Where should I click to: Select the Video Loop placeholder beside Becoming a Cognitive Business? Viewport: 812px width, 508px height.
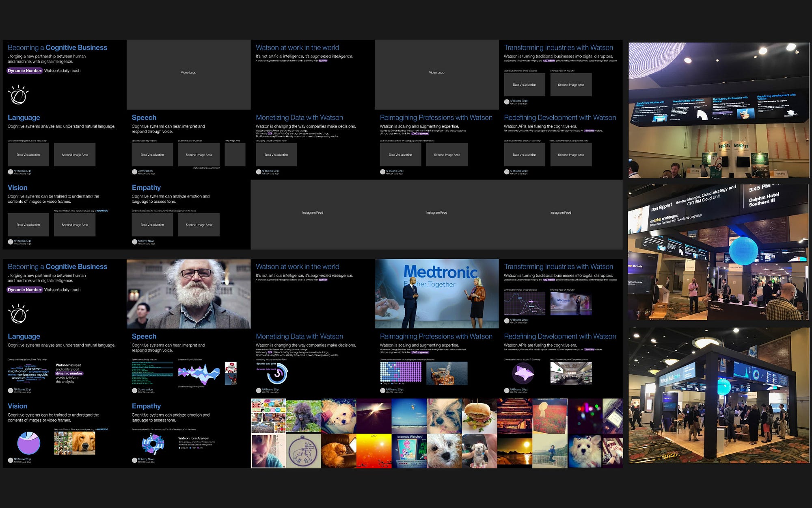point(188,74)
